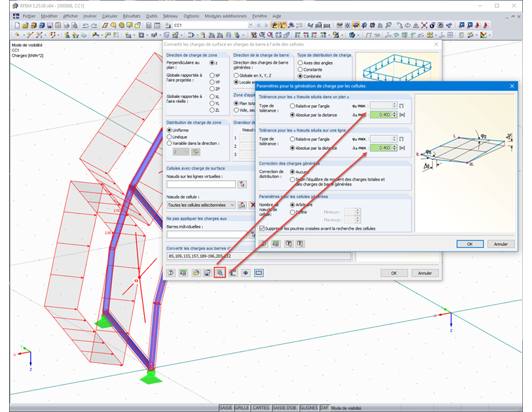This screenshot has height=412, width=532.
Task: Click units icon in the Paramètres dialog
Action: pos(276,244)
